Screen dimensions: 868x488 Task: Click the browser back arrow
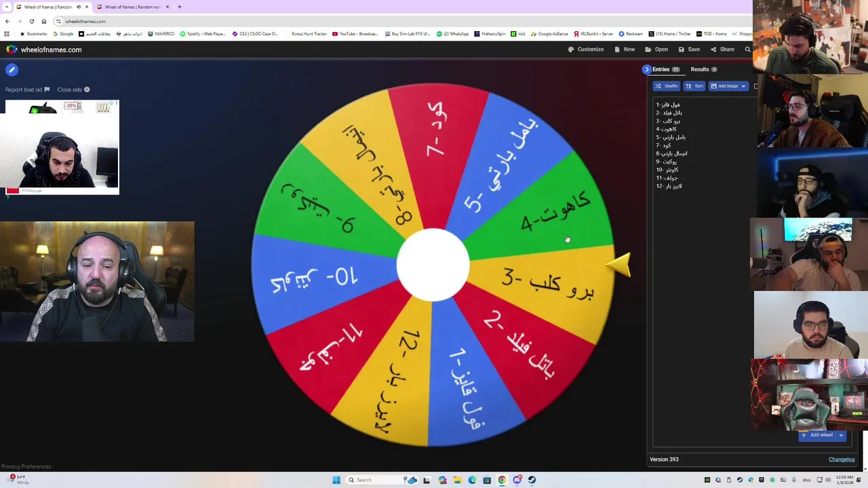(7, 21)
